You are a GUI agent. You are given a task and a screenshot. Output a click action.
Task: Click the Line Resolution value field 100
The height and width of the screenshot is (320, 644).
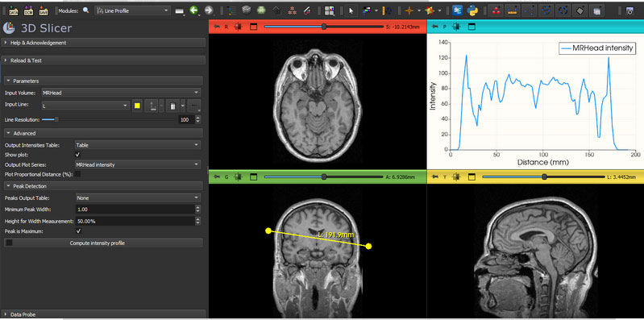(186, 120)
